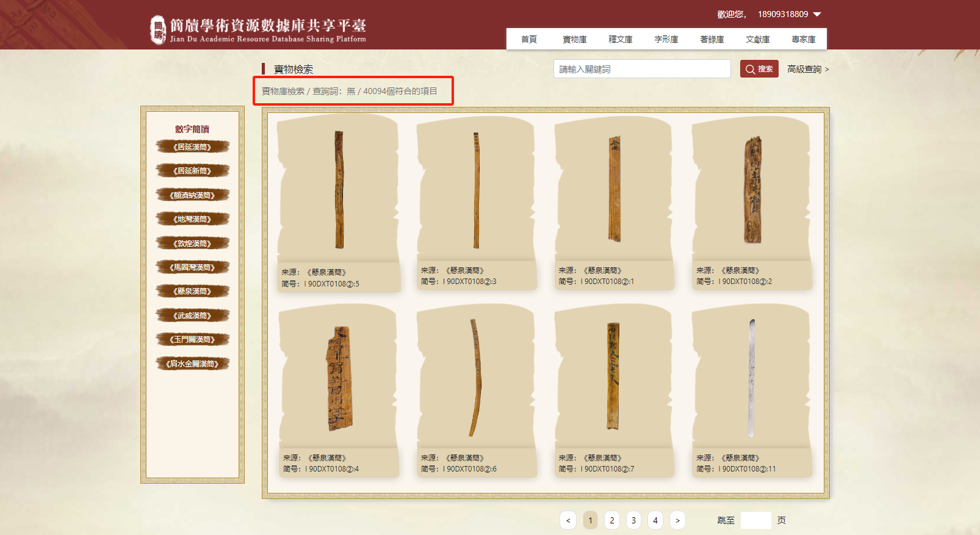Open the 字形庫 menu item
The height and width of the screenshot is (535, 980).
click(666, 39)
